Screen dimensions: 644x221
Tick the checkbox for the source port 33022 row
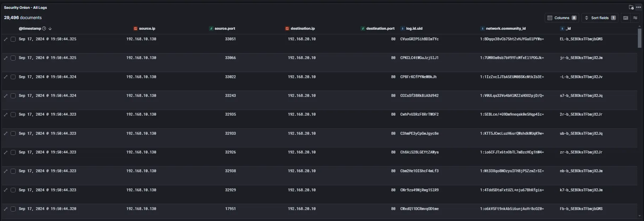pyautogui.click(x=13, y=77)
